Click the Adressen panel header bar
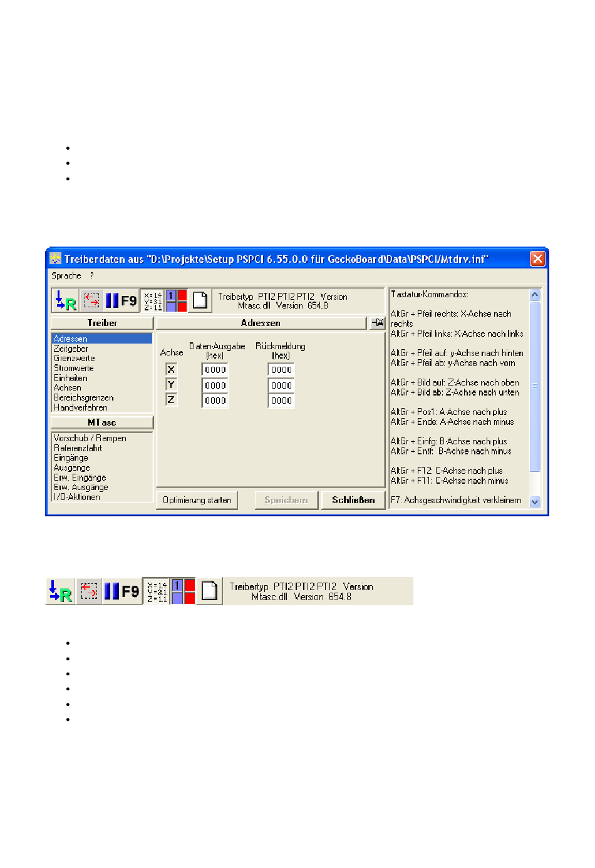 tap(261, 323)
